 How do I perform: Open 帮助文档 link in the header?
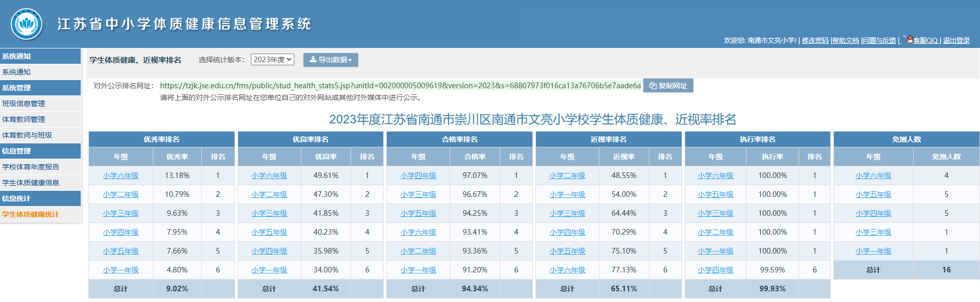pos(846,40)
